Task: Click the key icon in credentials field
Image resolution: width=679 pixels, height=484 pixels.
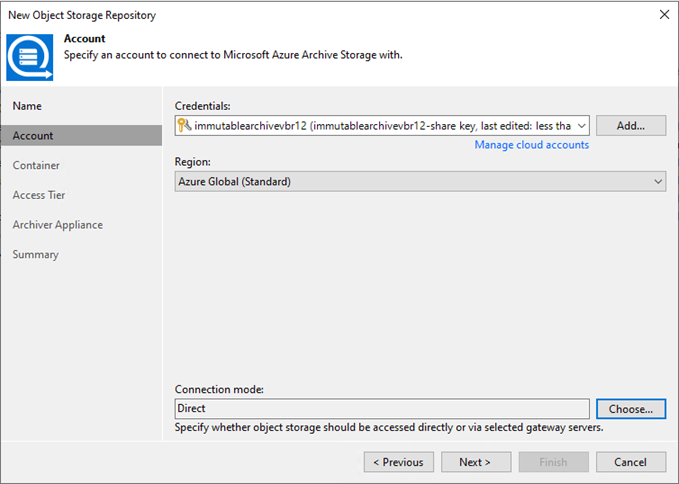Action: [x=184, y=126]
